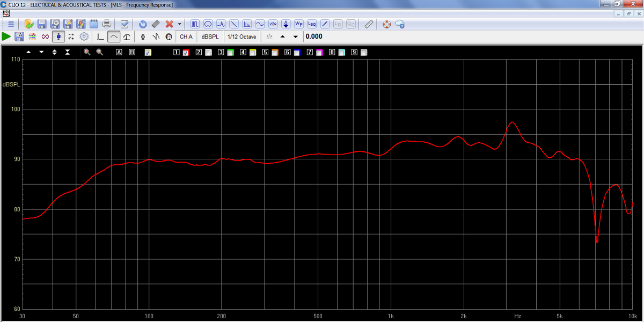644x322 pixels.
Task: Click the save with chart export icon
Action: [x=80, y=24]
